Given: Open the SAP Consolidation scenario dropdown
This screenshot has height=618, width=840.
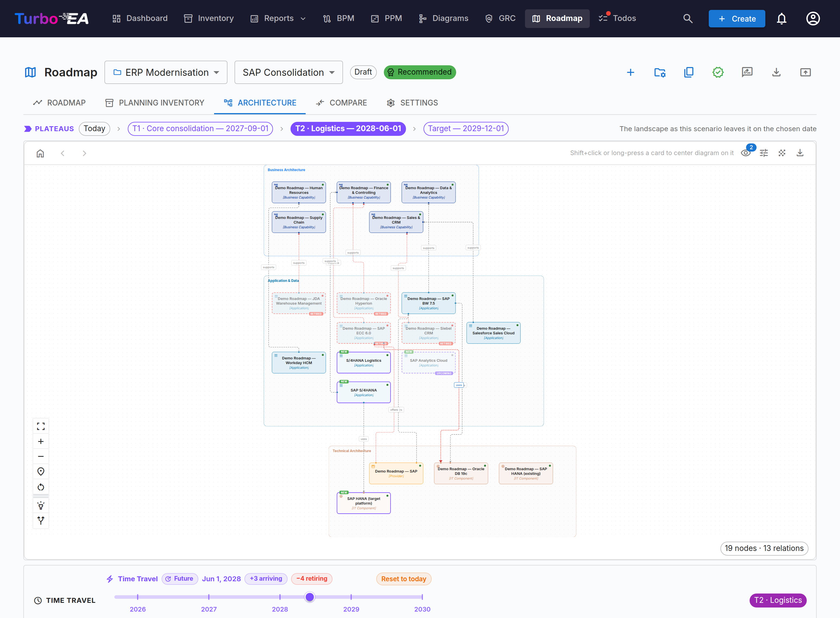Looking at the screenshot, I should [289, 72].
